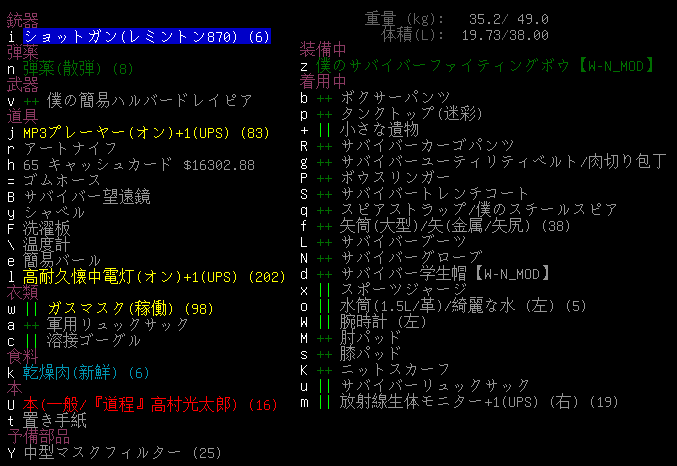Click the ++ marker beside 軍用リュックサック
Viewport: 677px width, 466px height.
(x=31, y=324)
